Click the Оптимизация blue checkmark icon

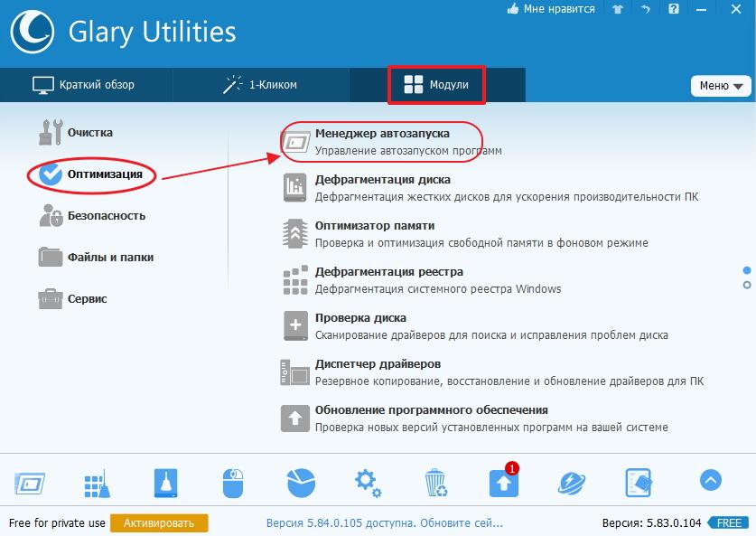pos(51,174)
